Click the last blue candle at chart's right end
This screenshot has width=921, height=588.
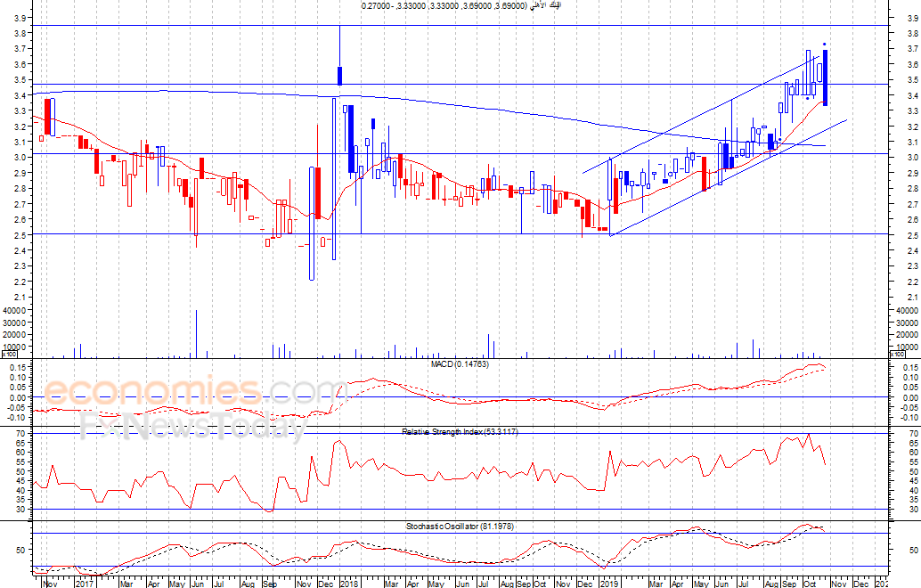tap(826, 78)
